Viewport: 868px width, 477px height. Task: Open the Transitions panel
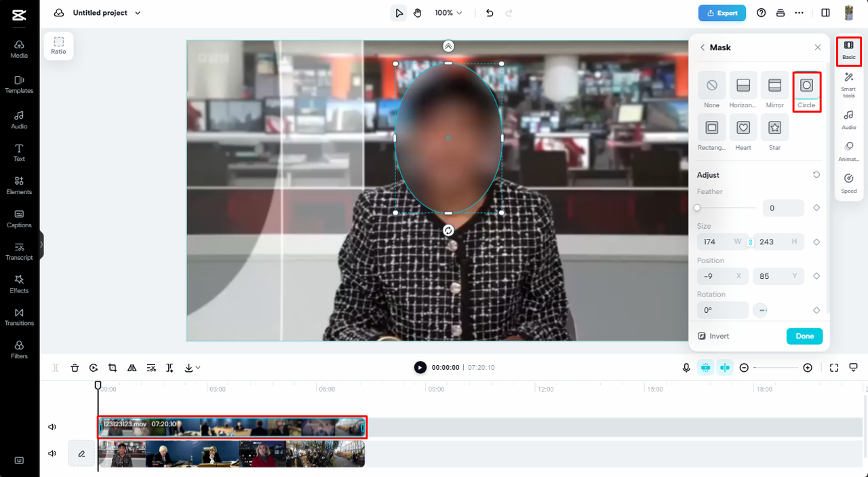19,317
